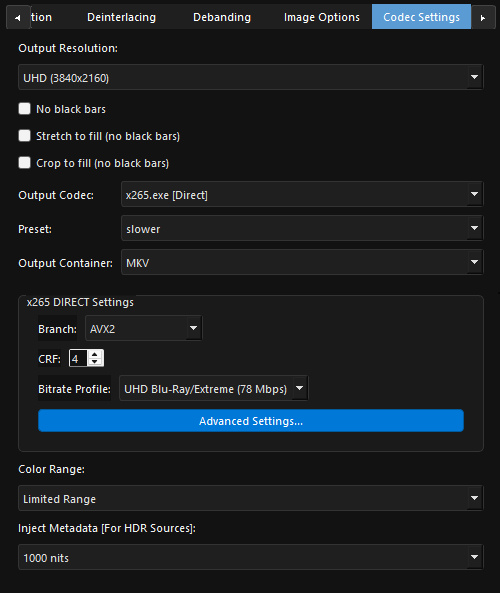Image resolution: width=500 pixels, height=593 pixels.
Task: Select the Codec Settings tab
Action: pyautogui.click(x=421, y=17)
